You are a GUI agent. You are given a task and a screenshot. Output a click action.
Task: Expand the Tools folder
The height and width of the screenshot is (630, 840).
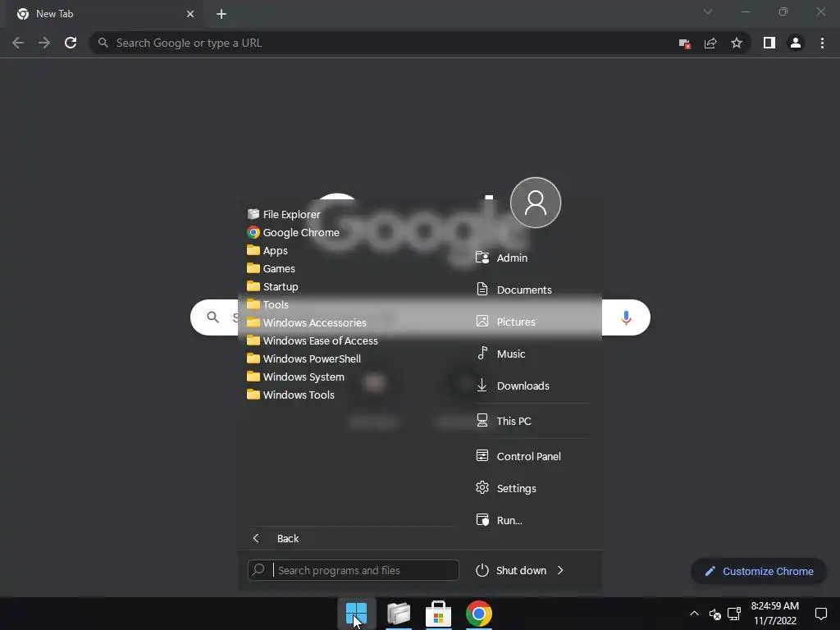[x=268, y=304]
